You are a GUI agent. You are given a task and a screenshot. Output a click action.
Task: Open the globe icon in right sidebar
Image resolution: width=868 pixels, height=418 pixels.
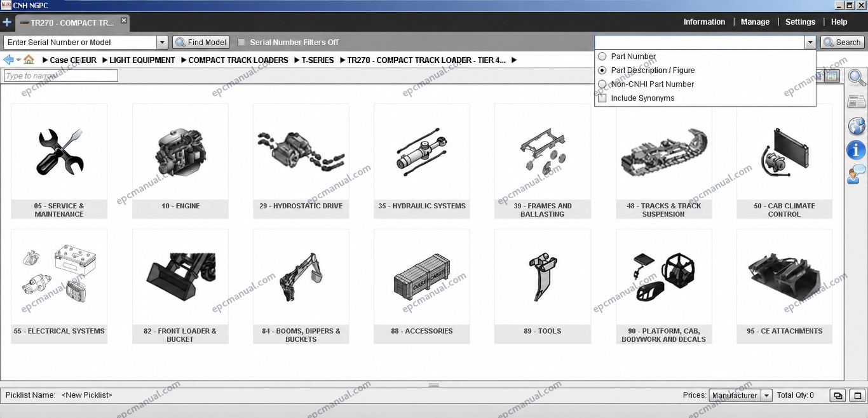(857, 126)
